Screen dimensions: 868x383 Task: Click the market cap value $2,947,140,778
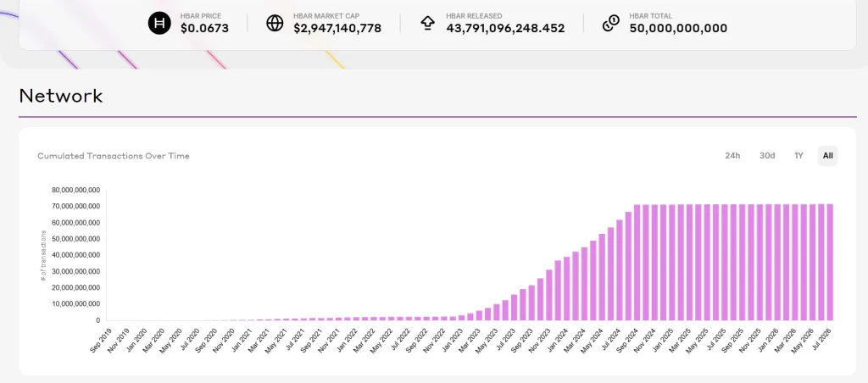337,28
